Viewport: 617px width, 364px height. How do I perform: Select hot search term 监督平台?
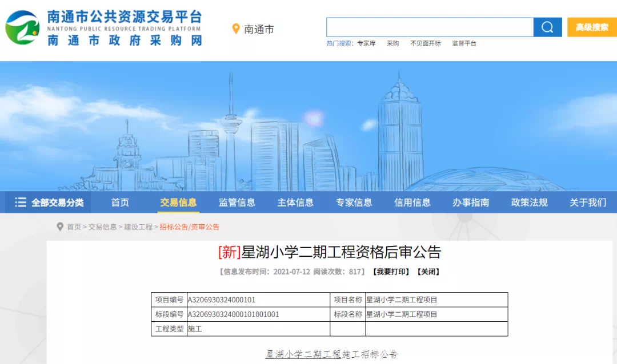pos(464,43)
